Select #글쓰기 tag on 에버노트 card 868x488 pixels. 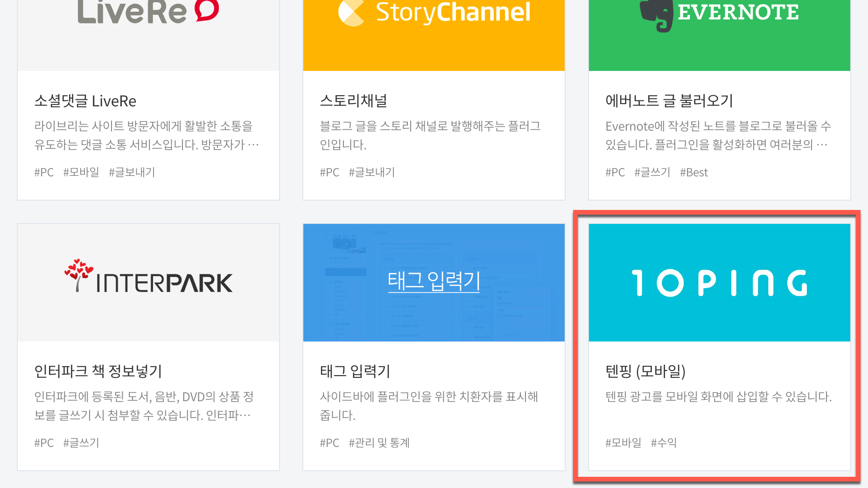tap(652, 172)
